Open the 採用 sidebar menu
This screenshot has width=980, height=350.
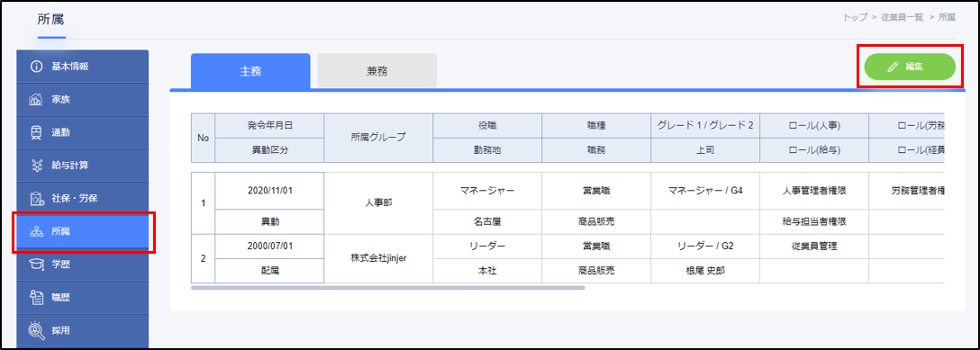(83, 331)
